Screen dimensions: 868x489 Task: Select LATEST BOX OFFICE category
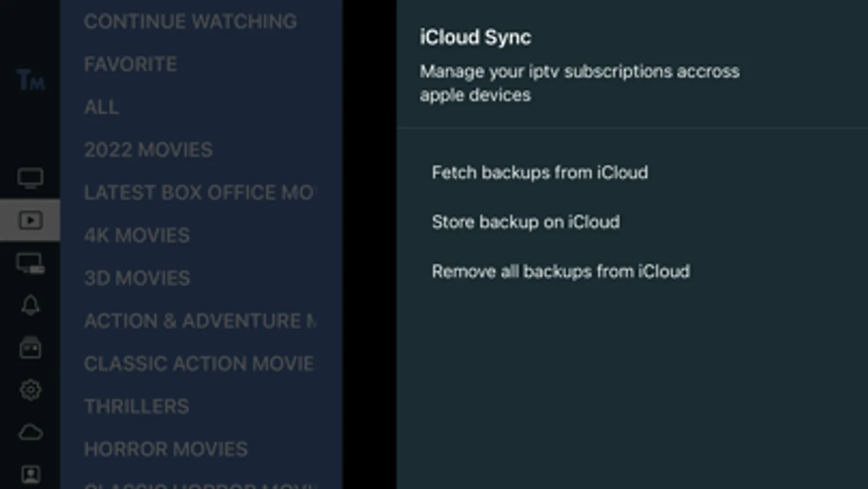199,193
